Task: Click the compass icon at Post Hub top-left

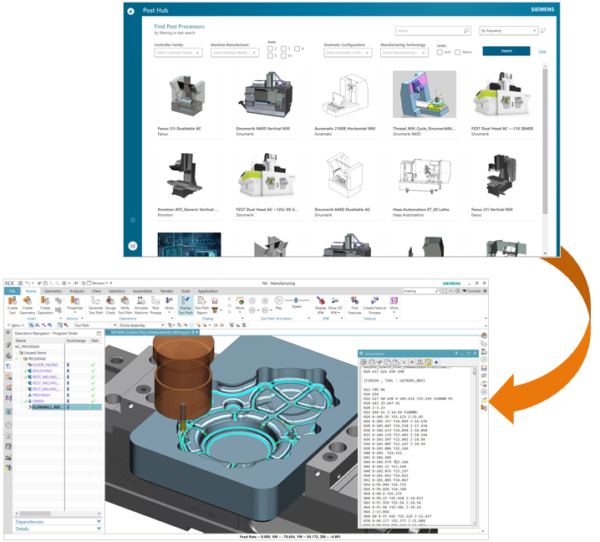Action: [131, 11]
